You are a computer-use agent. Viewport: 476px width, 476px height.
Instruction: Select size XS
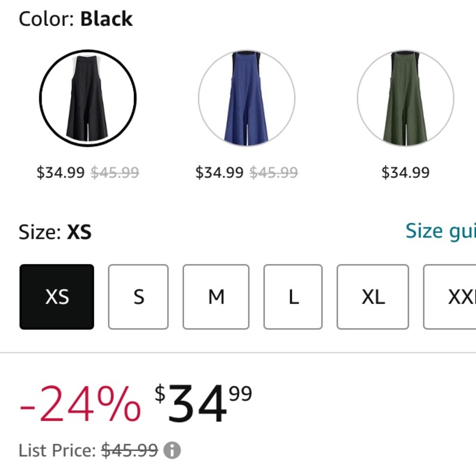[57, 297]
